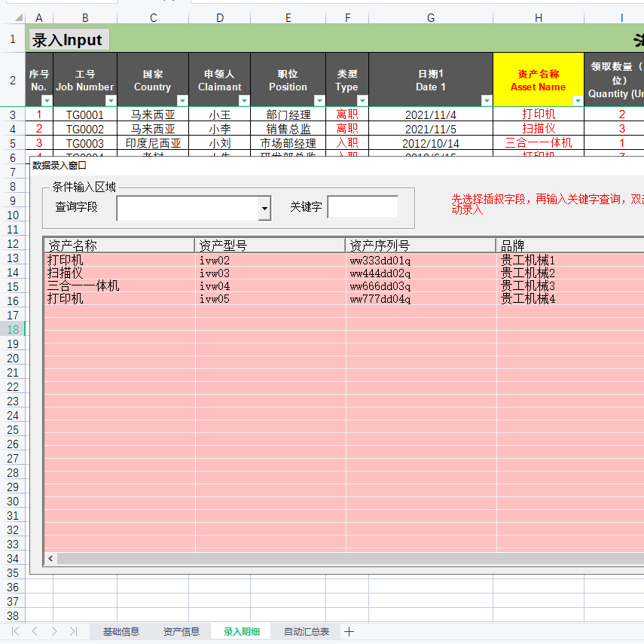Screen dimensions: 644x644
Task: Open filter dropdown for Asset Name column
Action: tap(578, 101)
